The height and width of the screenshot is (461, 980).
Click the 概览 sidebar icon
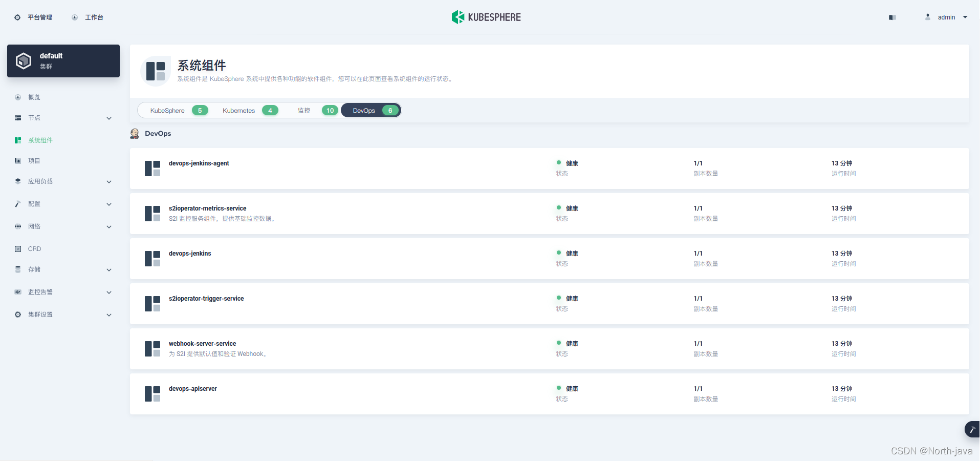18,97
